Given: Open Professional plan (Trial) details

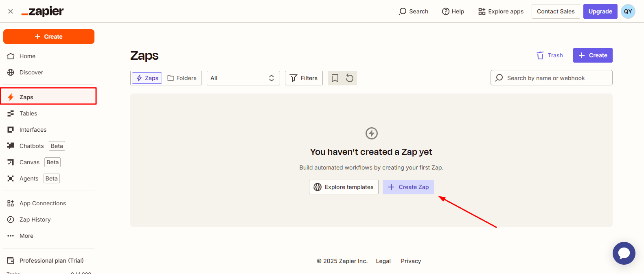Looking at the screenshot, I should pyautogui.click(x=49, y=261).
